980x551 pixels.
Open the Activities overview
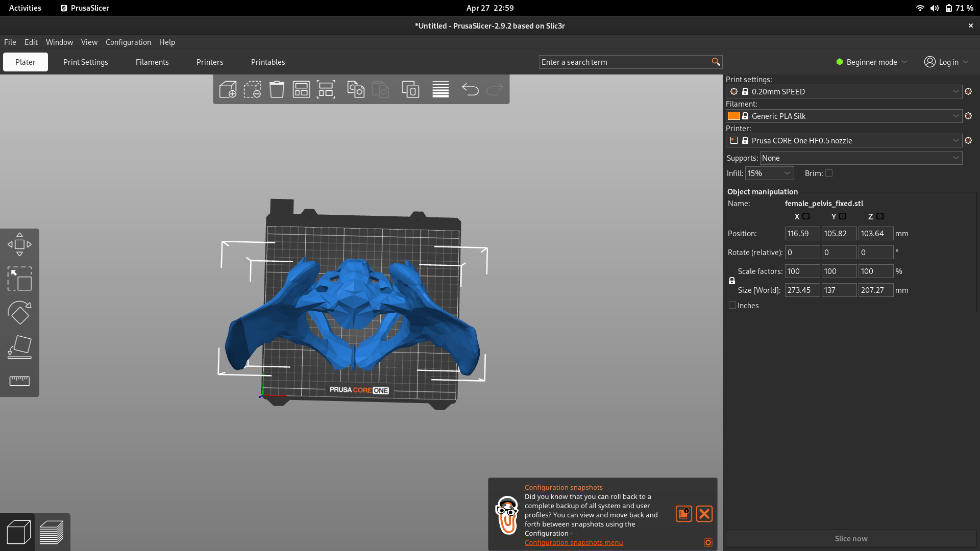tap(25, 8)
